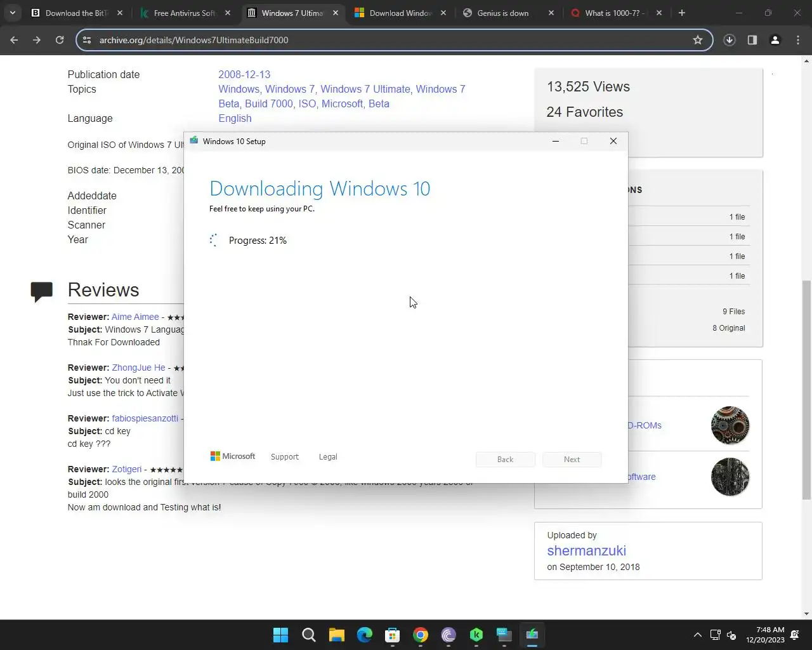Image resolution: width=812 pixels, height=650 pixels.
Task: Click the 8 Original download option
Action: coord(728,328)
